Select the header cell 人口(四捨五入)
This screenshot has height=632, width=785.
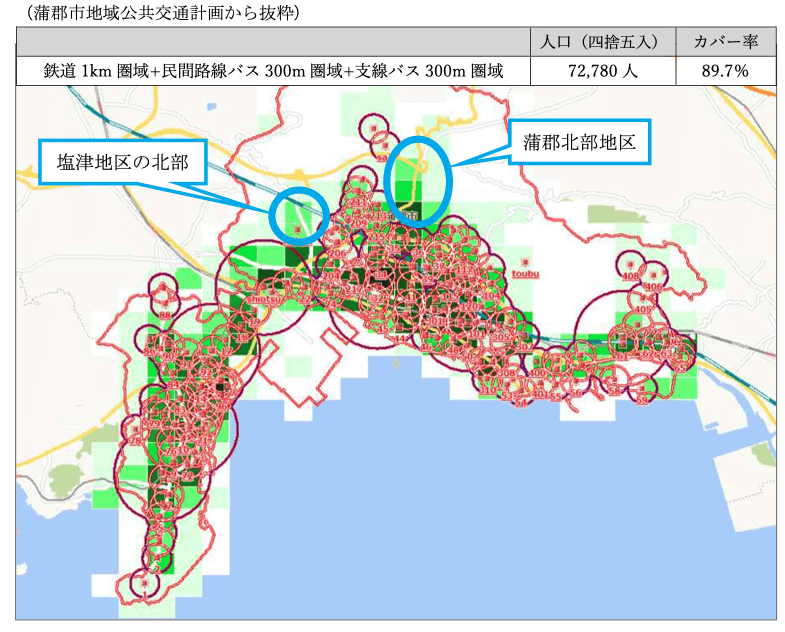603,42
